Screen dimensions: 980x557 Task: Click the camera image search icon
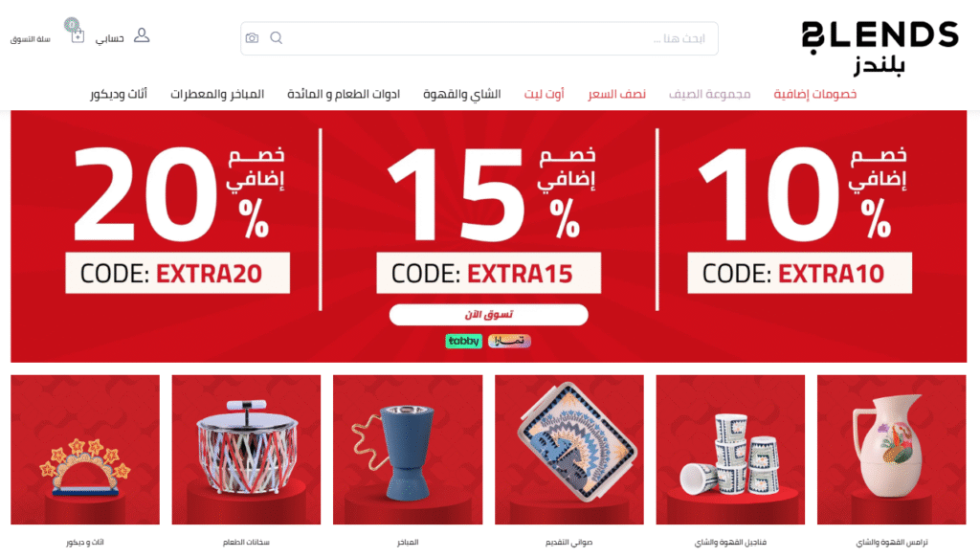point(252,38)
